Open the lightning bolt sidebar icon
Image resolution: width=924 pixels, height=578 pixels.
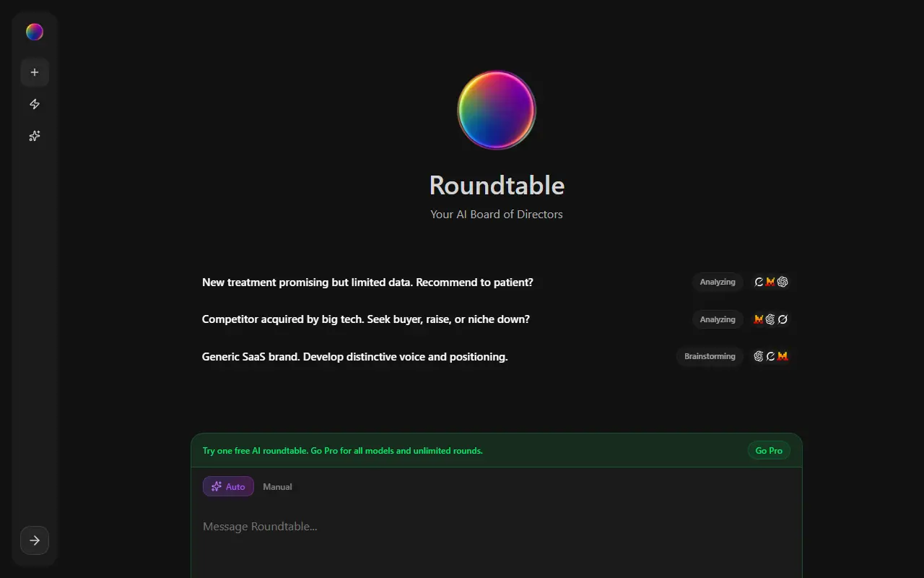click(35, 104)
